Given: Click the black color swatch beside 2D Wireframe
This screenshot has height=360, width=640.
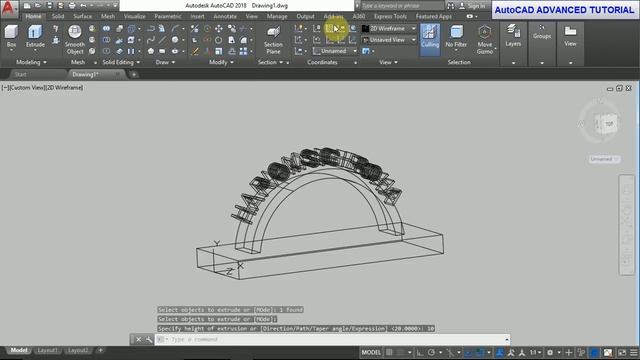Looking at the screenshot, I should pos(365,29).
